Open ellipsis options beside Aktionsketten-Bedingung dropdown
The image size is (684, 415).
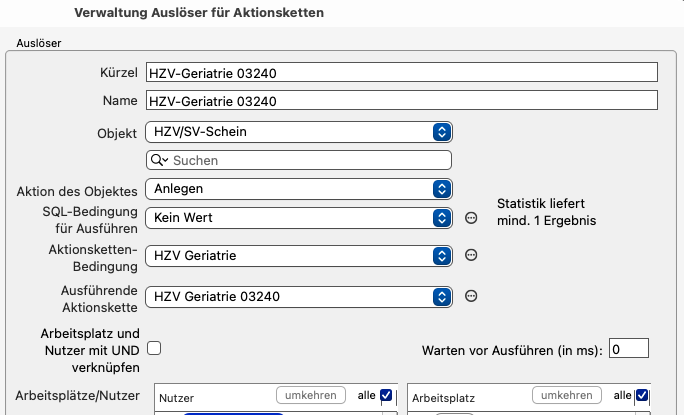click(x=471, y=255)
